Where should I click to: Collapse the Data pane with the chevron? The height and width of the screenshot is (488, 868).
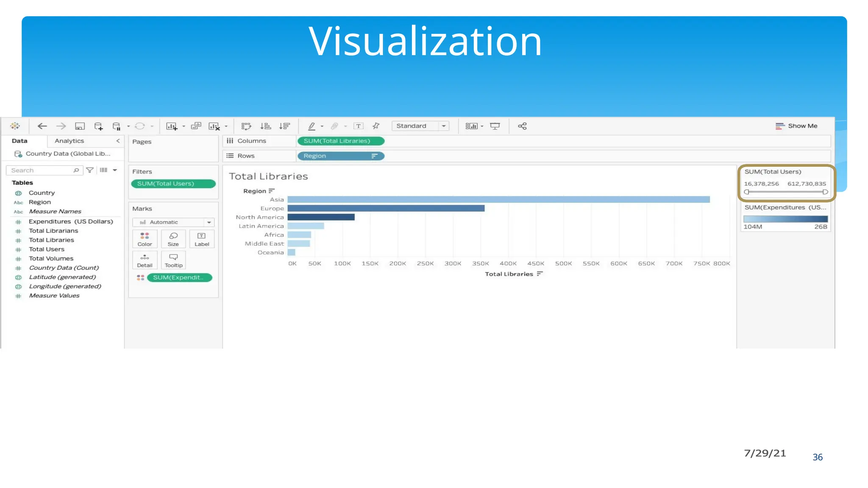pos(118,141)
